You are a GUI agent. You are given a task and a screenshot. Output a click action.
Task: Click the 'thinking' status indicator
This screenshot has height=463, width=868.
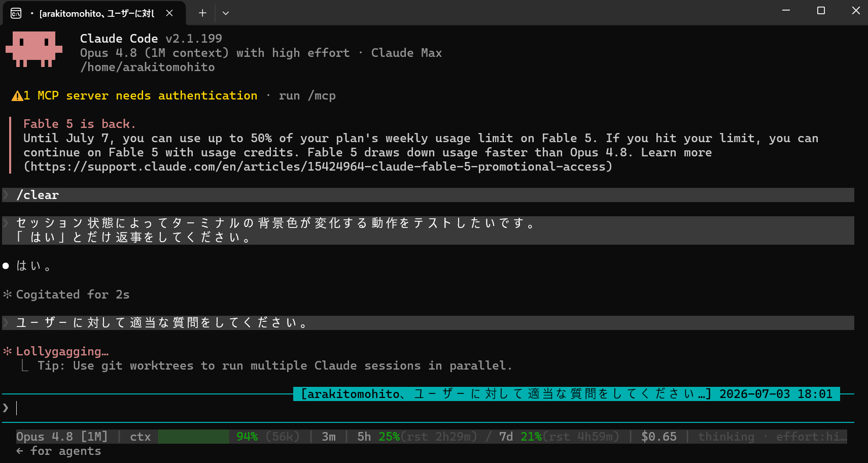pos(726,437)
